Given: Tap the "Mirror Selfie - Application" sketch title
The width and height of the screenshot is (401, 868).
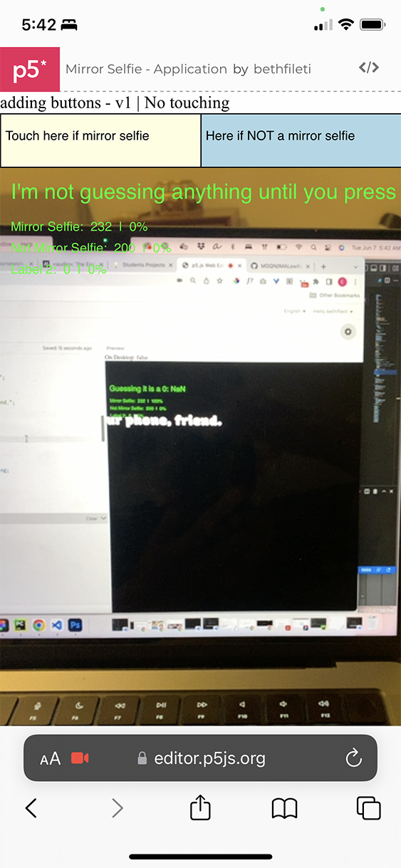Looking at the screenshot, I should coord(146,69).
